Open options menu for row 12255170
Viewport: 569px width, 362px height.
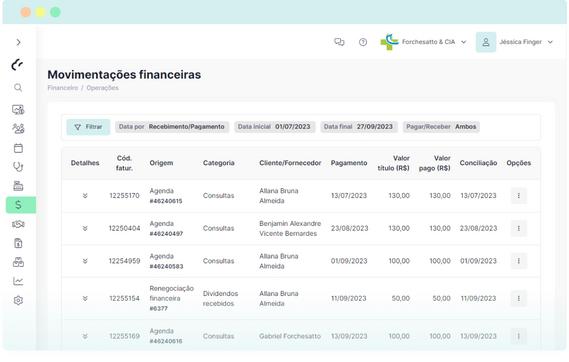519,196
